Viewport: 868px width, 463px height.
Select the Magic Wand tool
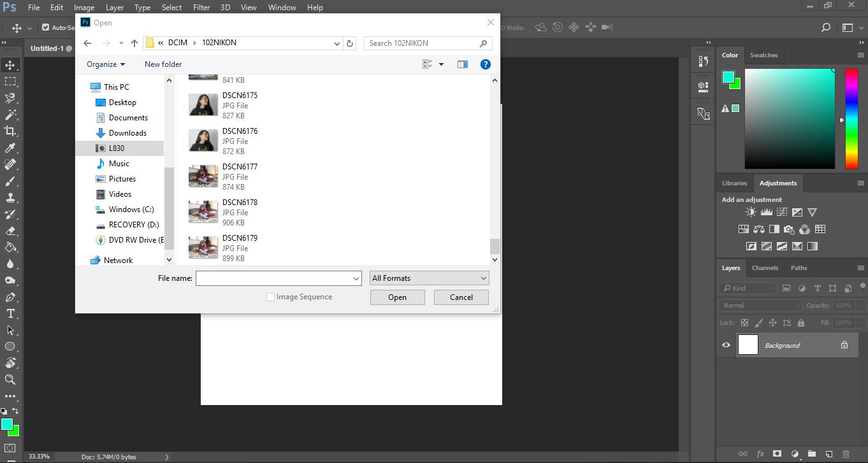point(10,115)
